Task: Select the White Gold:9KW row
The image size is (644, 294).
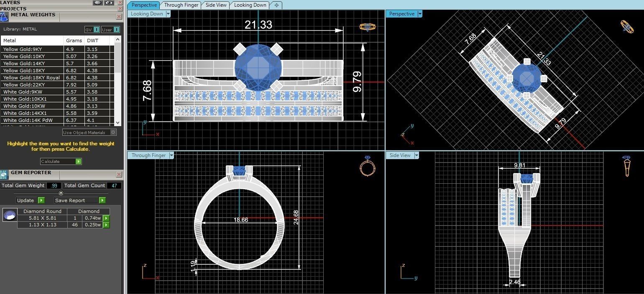Action: coord(57,92)
